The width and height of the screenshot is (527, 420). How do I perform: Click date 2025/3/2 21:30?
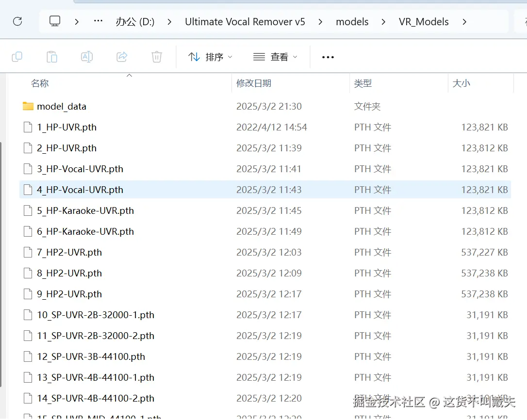[269, 107]
